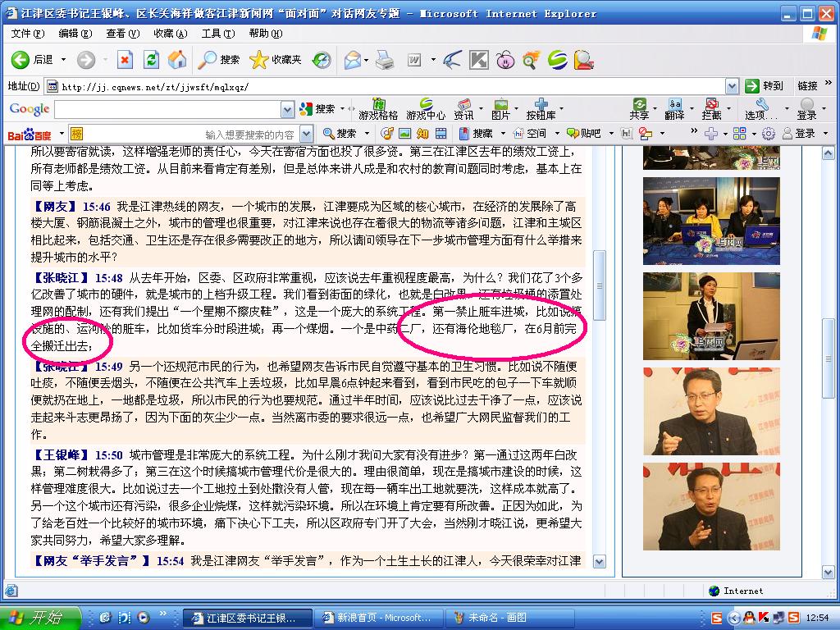Go to the Home page
The image size is (840, 630).
(x=177, y=59)
